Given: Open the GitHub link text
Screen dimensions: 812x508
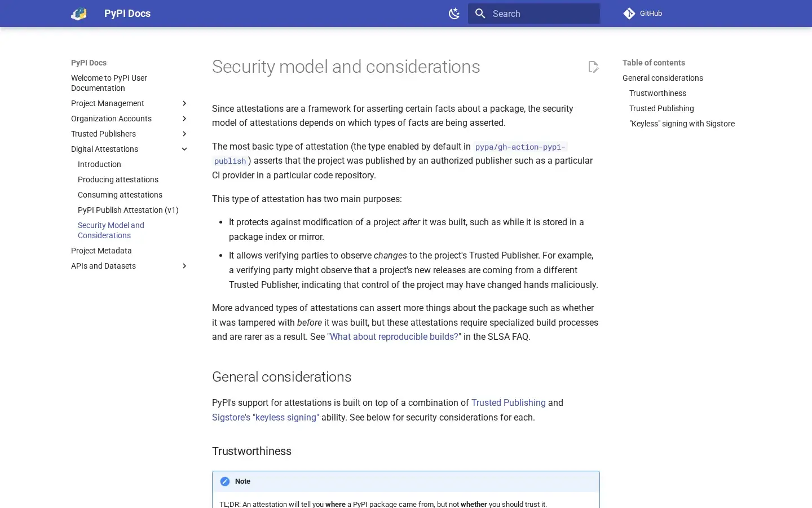Looking at the screenshot, I should pyautogui.click(x=651, y=14).
